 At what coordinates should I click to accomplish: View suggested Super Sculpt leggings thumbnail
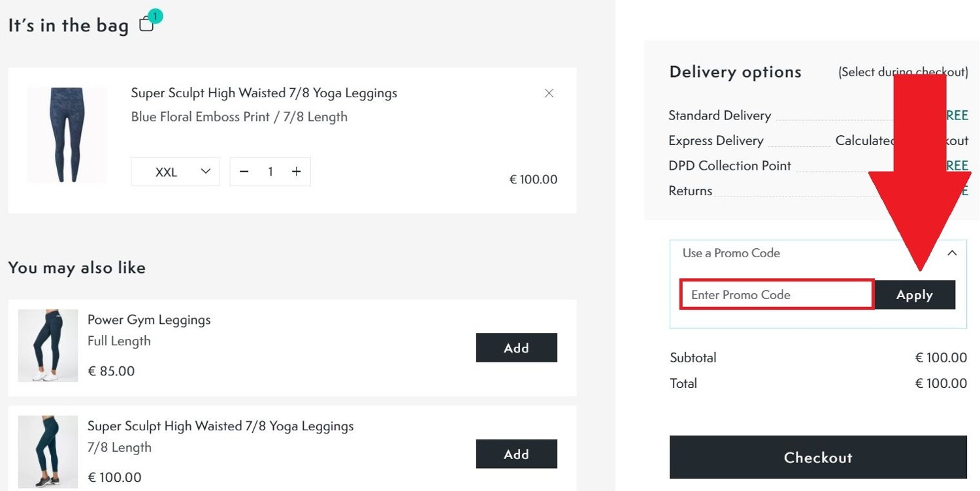pos(48,452)
